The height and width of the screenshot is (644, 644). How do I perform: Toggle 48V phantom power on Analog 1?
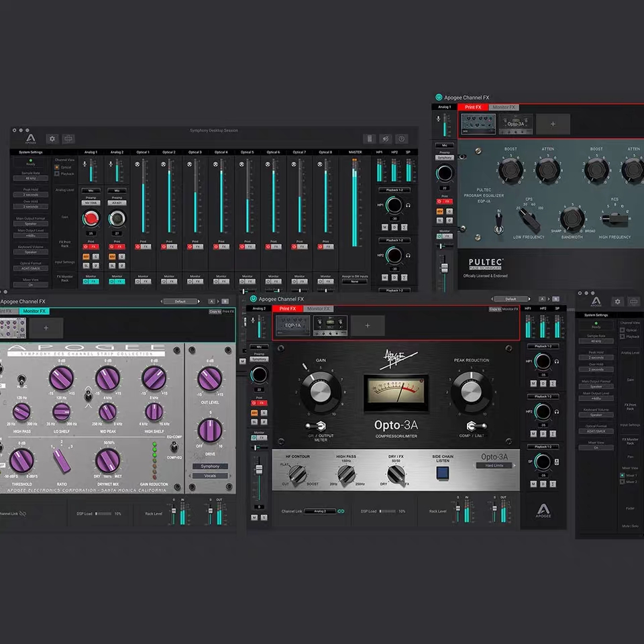click(x=87, y=257)
